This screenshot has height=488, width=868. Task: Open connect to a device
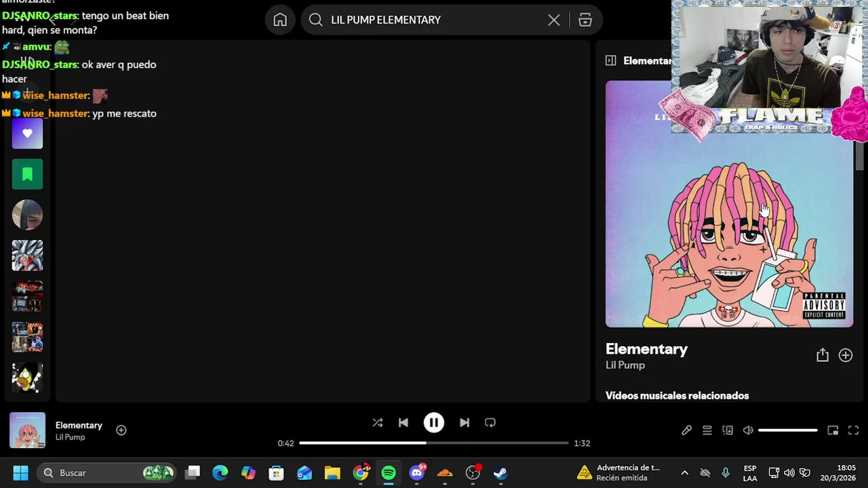[728, 430]
